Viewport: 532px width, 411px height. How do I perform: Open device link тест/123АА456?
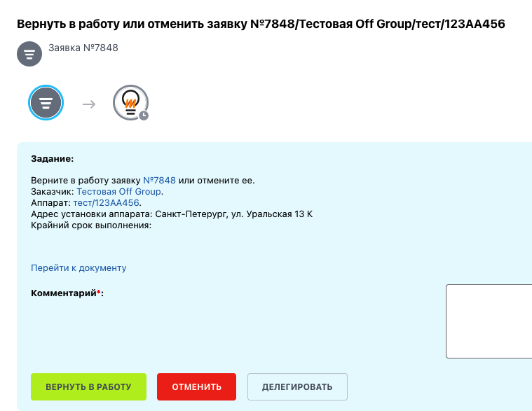(x=107, y=202)
